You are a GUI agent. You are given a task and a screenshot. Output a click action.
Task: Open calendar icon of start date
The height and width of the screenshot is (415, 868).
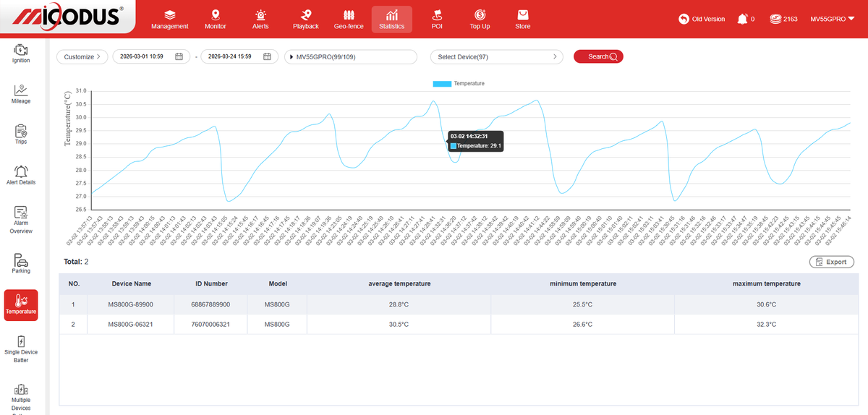pos(179,56)
